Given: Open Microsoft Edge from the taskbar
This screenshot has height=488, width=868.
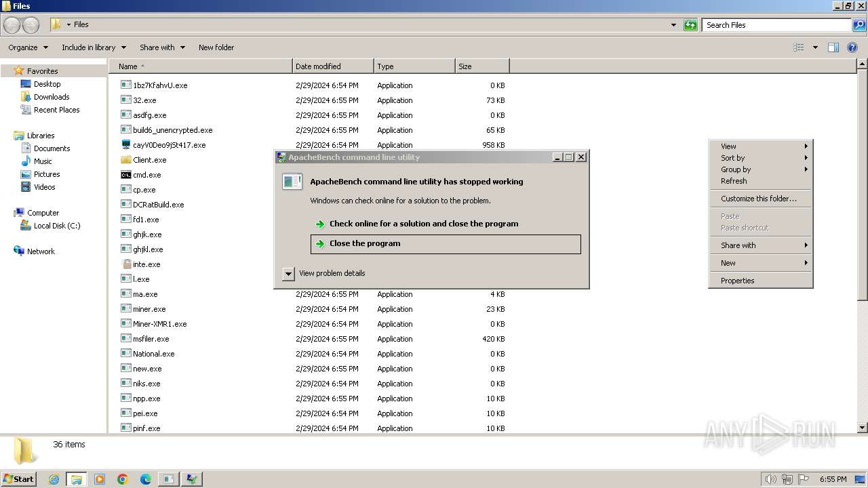Looking at the screenshot, I should [146, 479].
